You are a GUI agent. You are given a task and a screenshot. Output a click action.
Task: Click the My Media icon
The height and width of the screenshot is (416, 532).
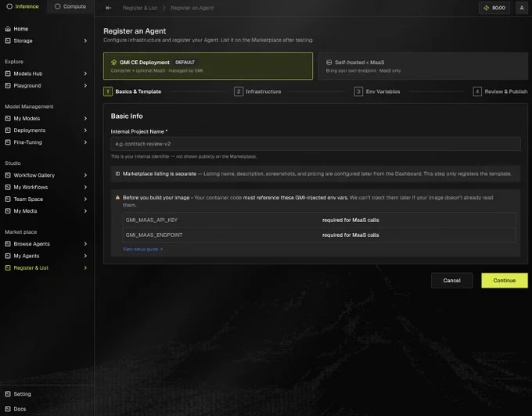coord(8,211)
